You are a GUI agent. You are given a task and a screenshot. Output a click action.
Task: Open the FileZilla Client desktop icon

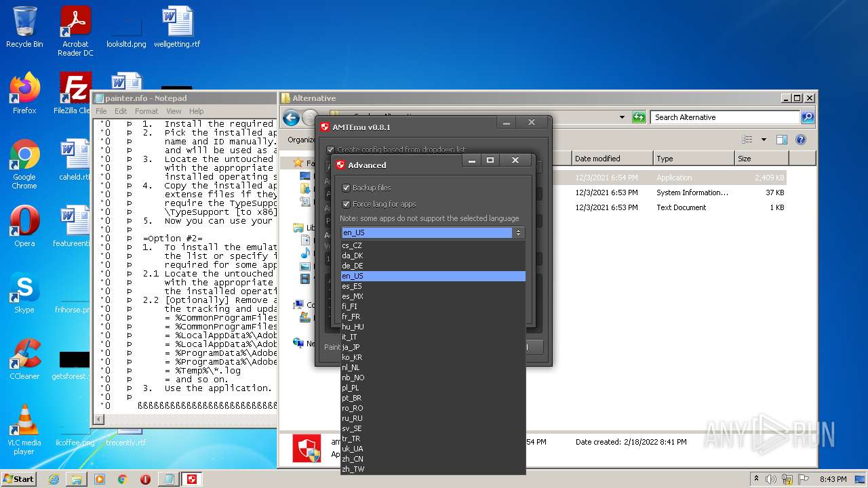pos(73,94)
